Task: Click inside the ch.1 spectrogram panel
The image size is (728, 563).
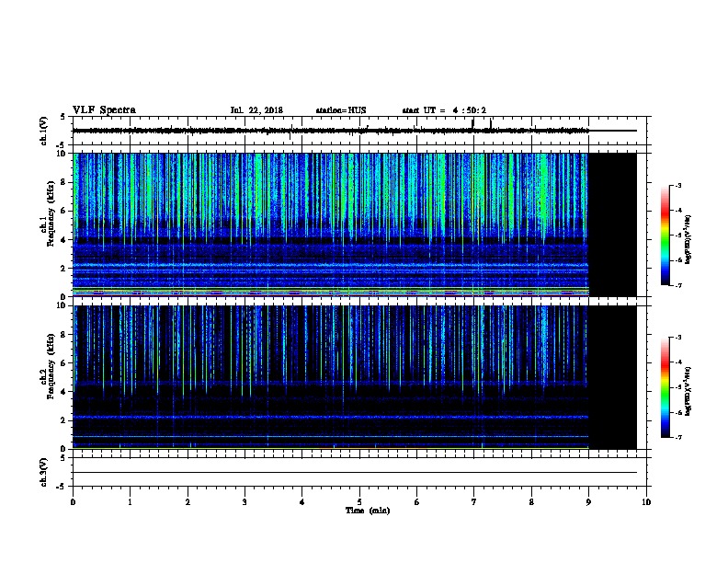Action: (355, 224)
